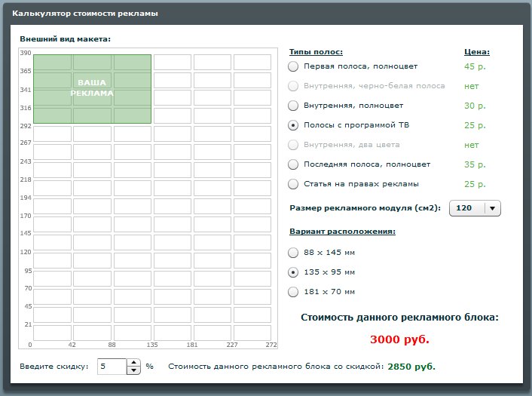The image size is (532, 396).
Task: Choose the 88 x 145 мм layout
Action: tap(293, 253)
